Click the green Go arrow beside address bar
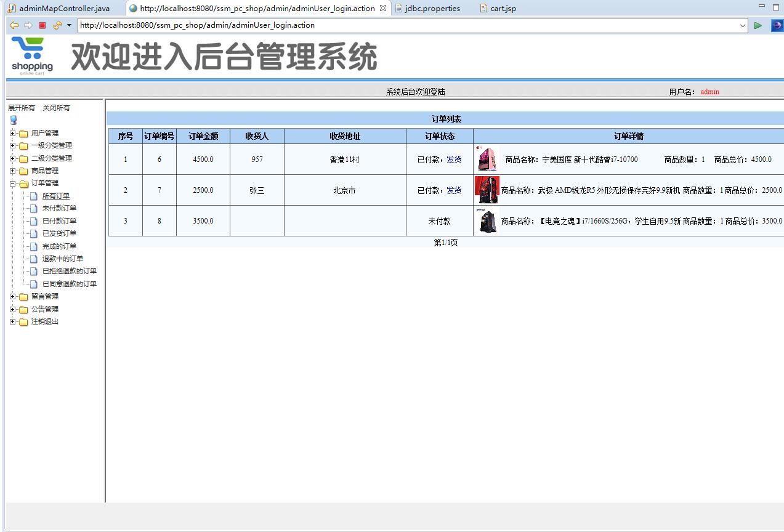The width and height of the screenshot is (784, 532). pyautogui.click(x=758, y=25)
